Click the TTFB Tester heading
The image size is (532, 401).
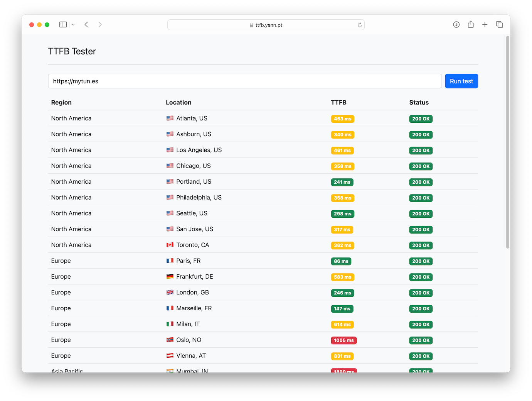tap(72, 51)
